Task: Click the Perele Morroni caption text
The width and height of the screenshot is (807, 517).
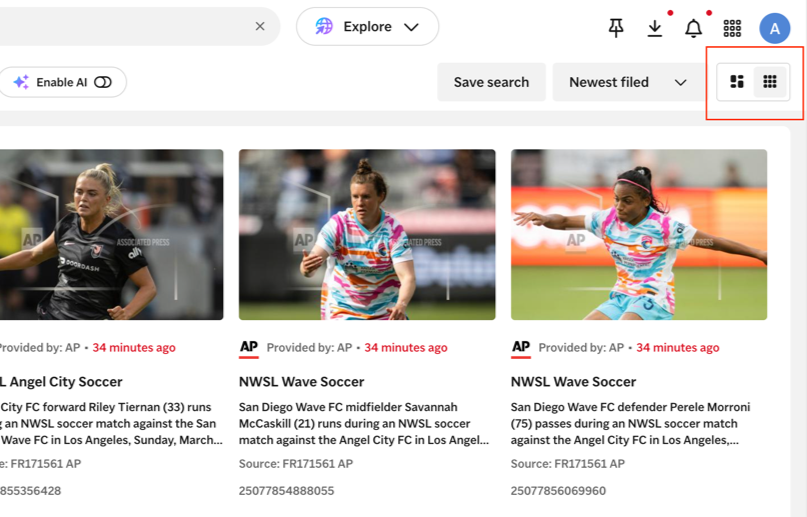Action: [630, 423]
